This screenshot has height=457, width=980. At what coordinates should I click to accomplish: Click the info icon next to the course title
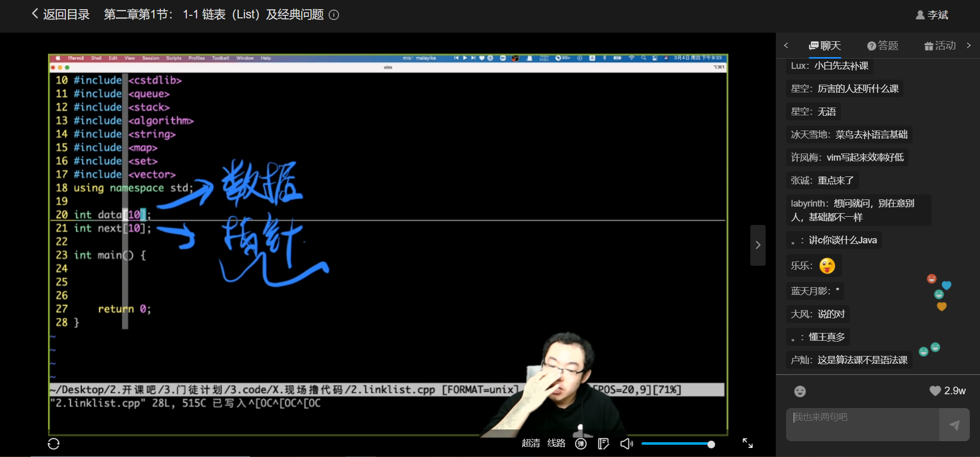(x=334, y=15)
